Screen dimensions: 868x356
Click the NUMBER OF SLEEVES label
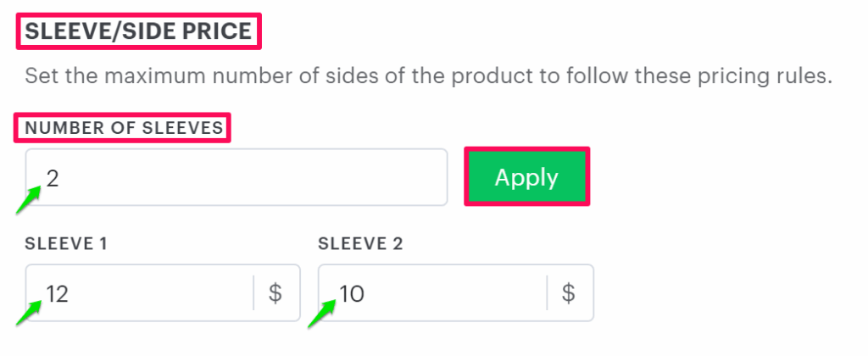click(x=124, y=128)
